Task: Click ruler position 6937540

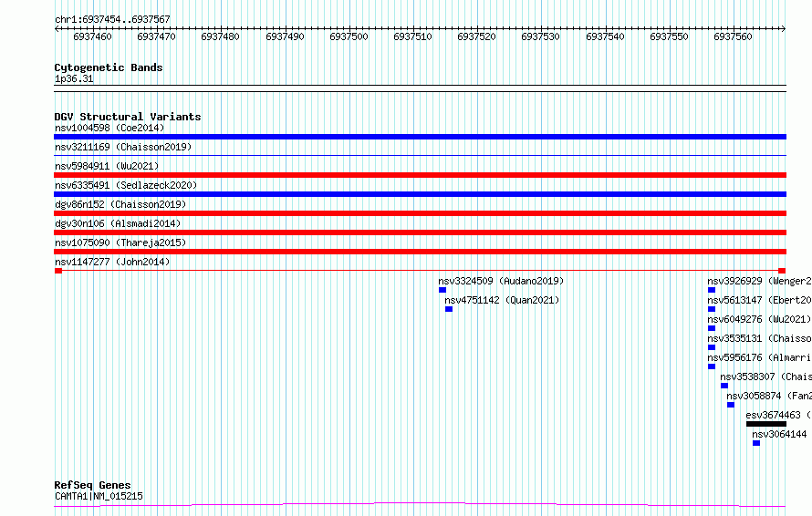Action: pos(605,36)
